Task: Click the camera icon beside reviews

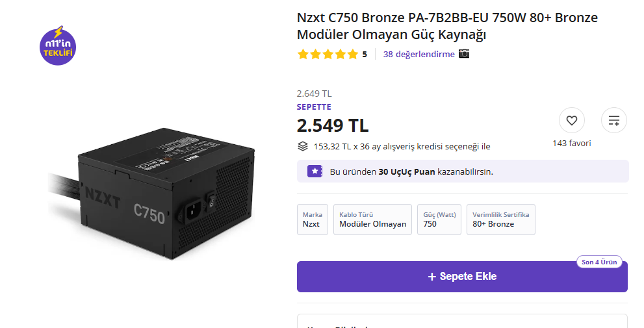Action: (464, 54)
